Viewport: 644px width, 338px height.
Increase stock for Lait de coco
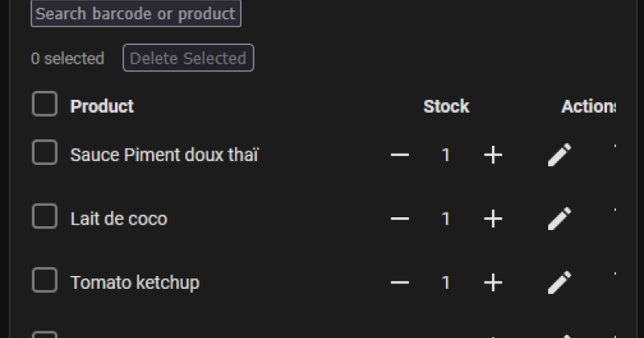coord(493,218)
